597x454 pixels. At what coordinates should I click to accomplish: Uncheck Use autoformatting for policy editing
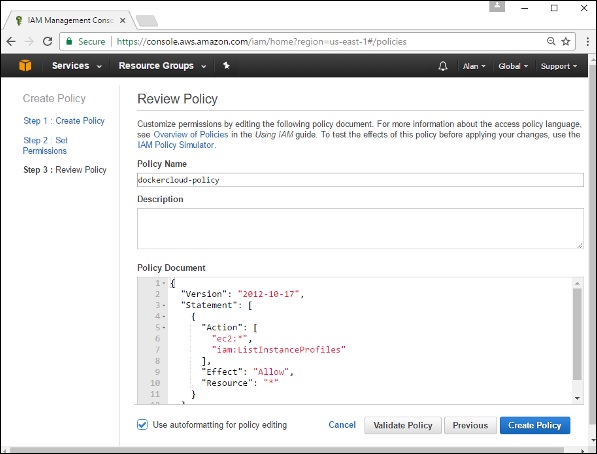tap(142, 425)
